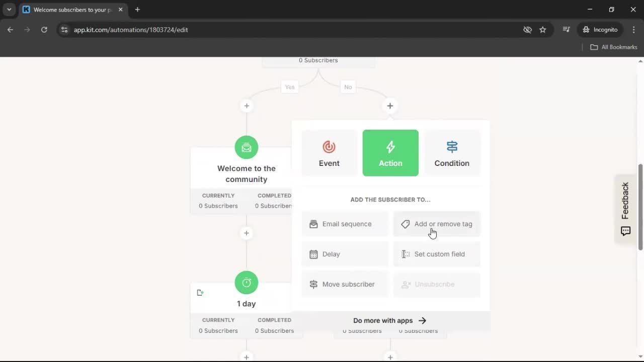Expand All Bookmarks
This screenshot has width=644, height=362.
tap(613, 47)
